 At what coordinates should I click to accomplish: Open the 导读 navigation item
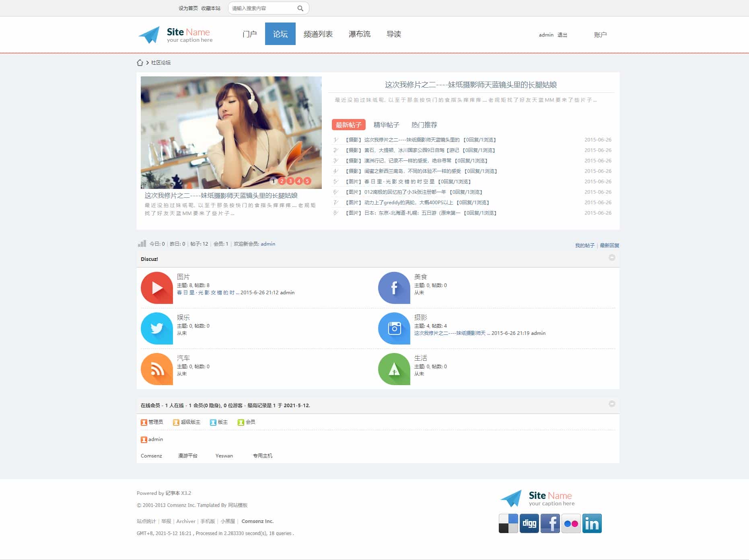coord(394,34)
